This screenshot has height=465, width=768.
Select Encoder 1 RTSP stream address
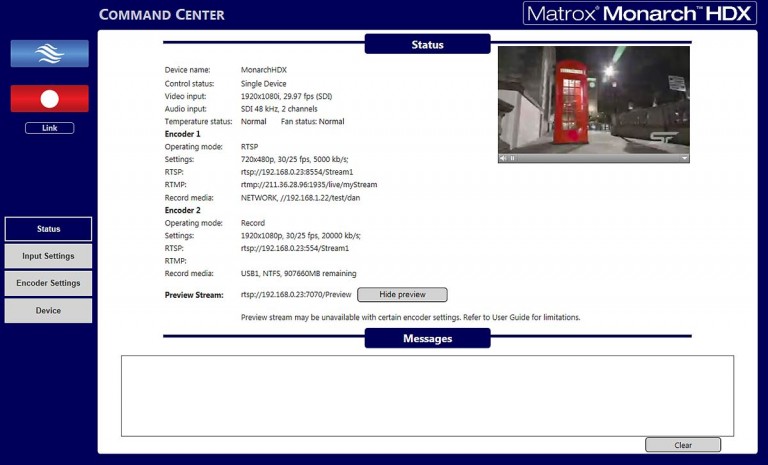click(297, 172)
